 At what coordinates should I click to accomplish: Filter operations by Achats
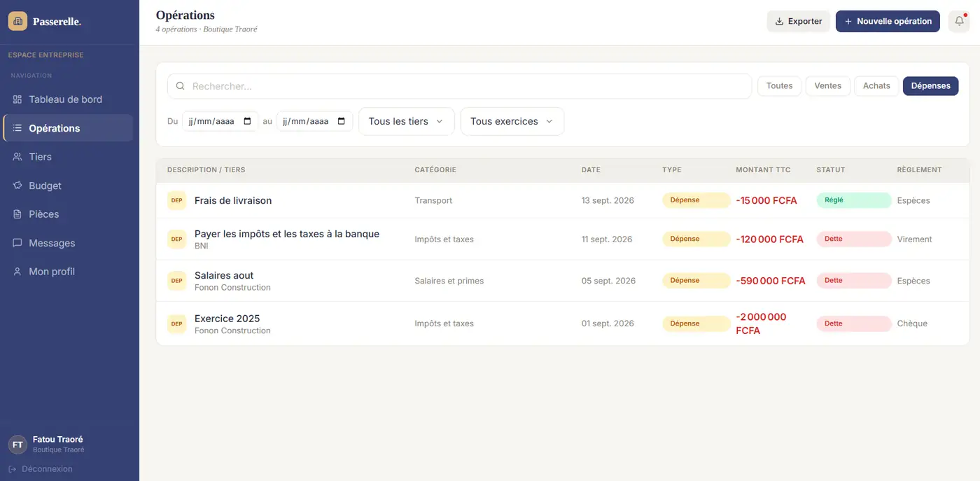tap(876, 86)
